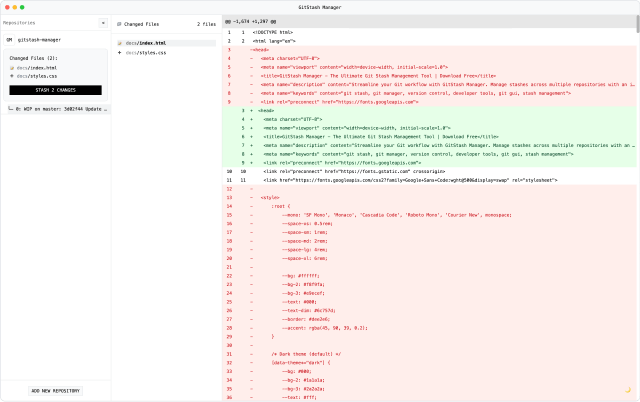This screenshot has width=640, height=402.
Task: Click the green maximize window button
Action: [22, 7]
